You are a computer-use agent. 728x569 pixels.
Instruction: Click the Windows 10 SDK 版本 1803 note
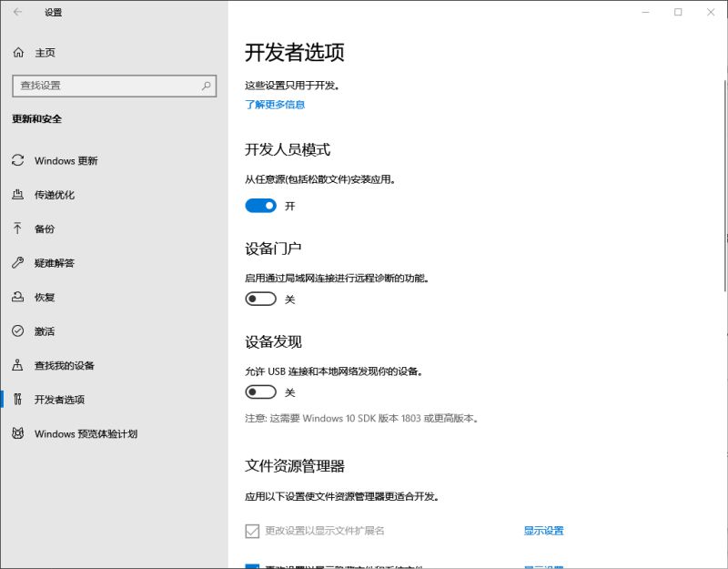point(361,418)
